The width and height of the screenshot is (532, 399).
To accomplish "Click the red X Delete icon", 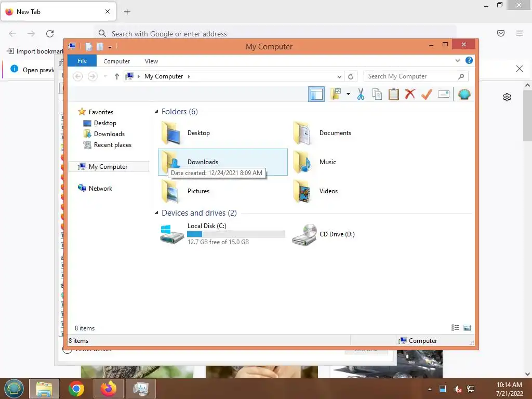I will coord(410,94).
